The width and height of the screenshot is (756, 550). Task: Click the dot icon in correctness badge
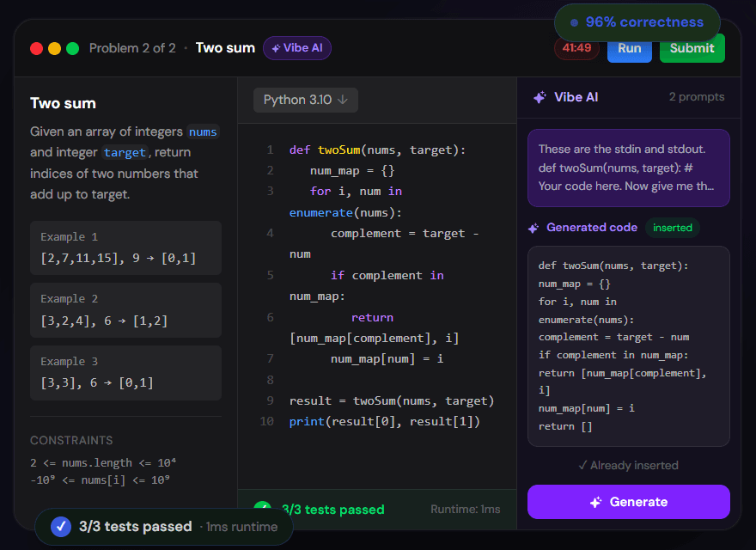point(574,22)
